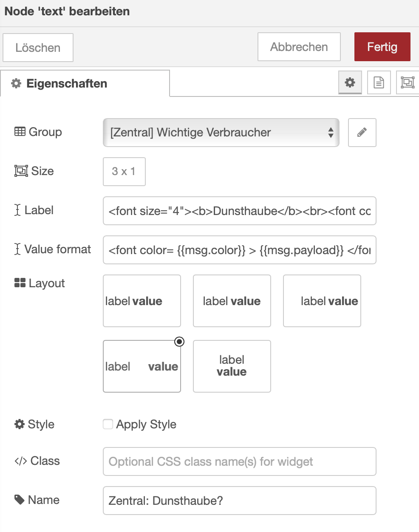The height and width of the screenshot is (532, 419).
Task: Select stacked label over value layout
Action: point(232,366)
